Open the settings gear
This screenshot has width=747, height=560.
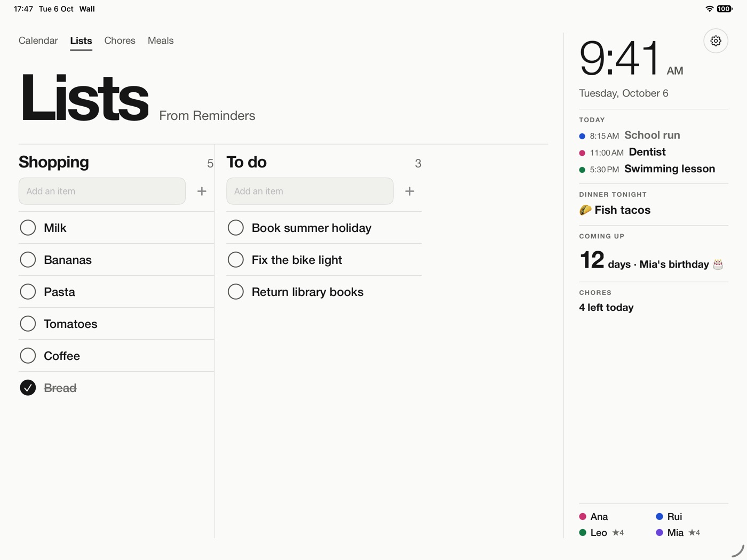[716, 41]
